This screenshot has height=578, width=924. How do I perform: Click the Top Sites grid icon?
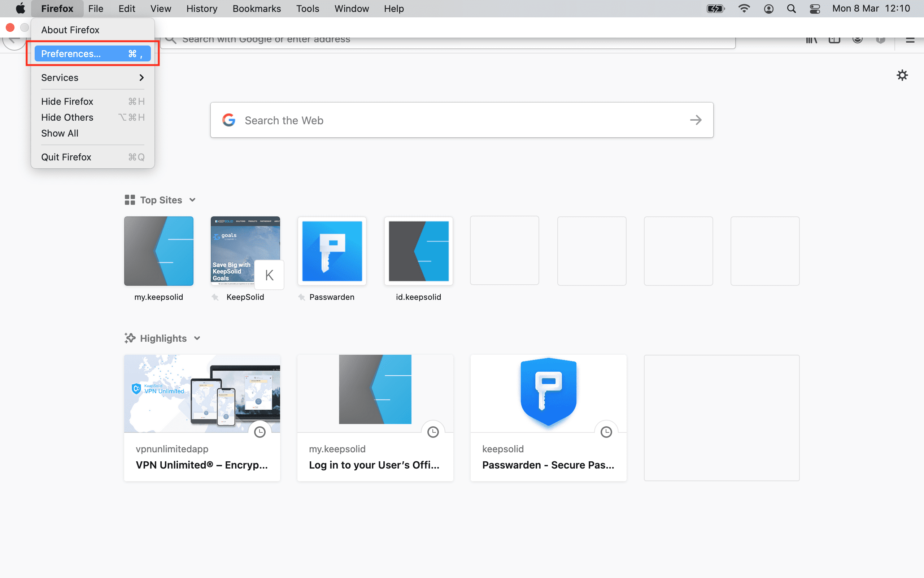click(x=130, y=200)
